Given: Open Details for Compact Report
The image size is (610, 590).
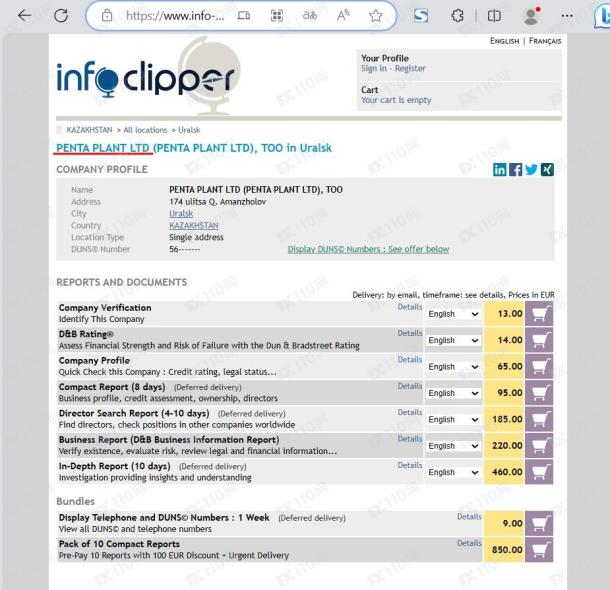Looking at the screenshot, I should tap(410, 386).
